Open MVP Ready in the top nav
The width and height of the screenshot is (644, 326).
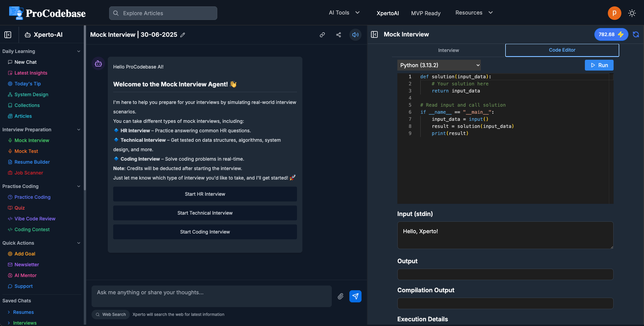pyautogui.click(x=426, y=13)
